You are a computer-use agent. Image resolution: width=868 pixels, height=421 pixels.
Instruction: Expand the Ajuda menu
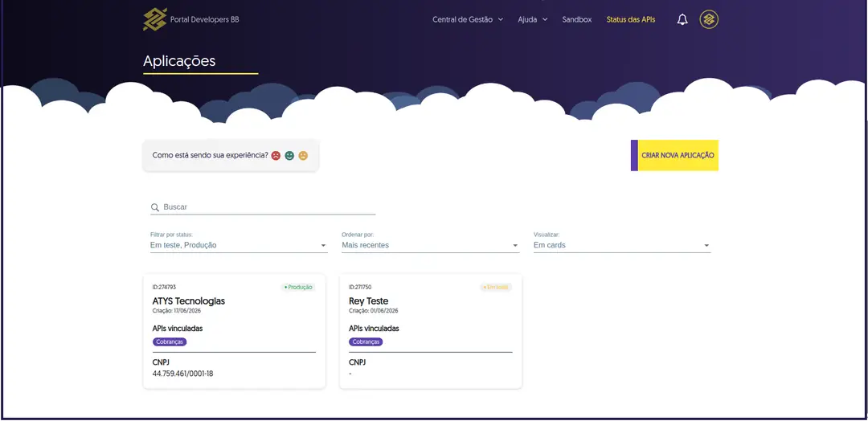click(x=533, y=19)
